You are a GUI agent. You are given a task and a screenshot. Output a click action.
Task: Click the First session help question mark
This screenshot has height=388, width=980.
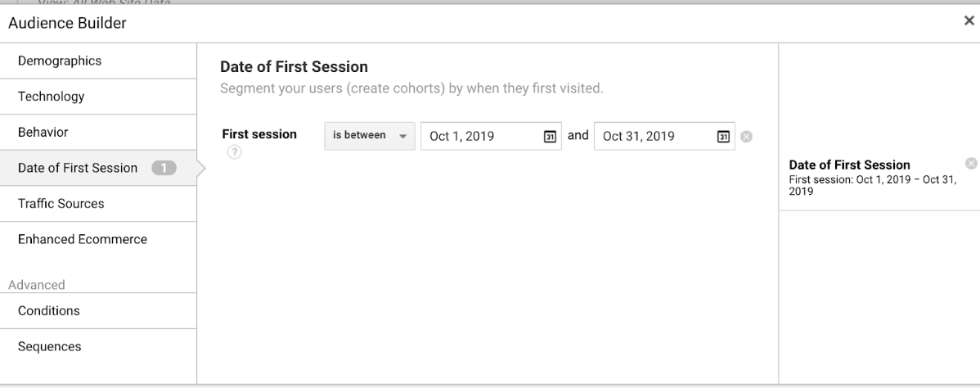pyautogui.click(x=235, y=152)
